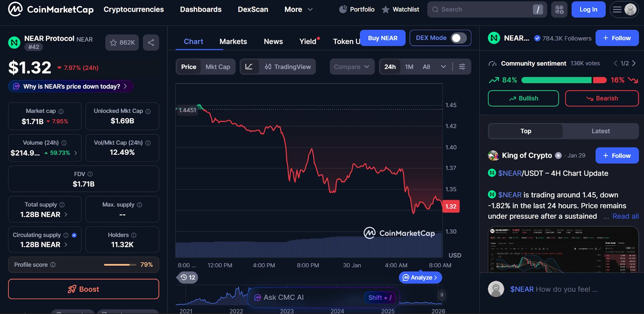The width and height of the screenshot is (644, 314).
Task: Click the share icon next to NEAR Protocol
Action: [151, 43]
